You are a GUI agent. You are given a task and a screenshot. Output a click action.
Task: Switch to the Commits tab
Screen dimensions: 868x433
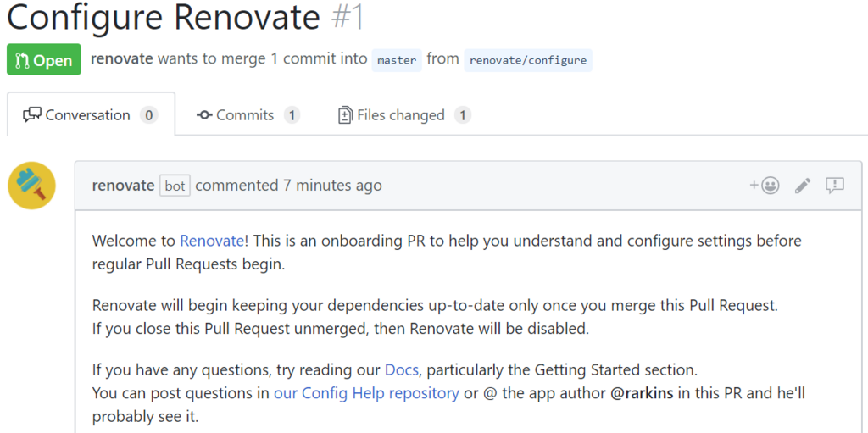point(248,115)
